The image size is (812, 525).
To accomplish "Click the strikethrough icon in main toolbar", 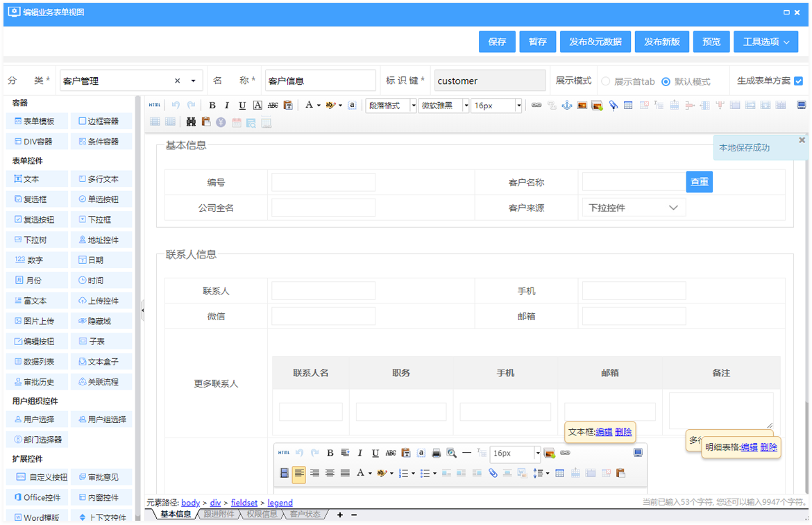I will point(273,106).
